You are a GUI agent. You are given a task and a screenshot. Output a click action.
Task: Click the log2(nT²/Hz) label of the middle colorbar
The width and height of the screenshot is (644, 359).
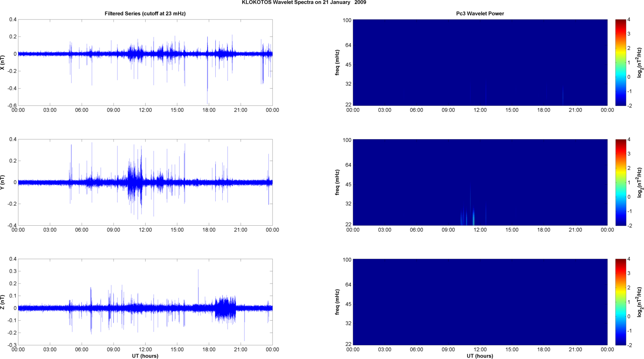click(640, 182)
